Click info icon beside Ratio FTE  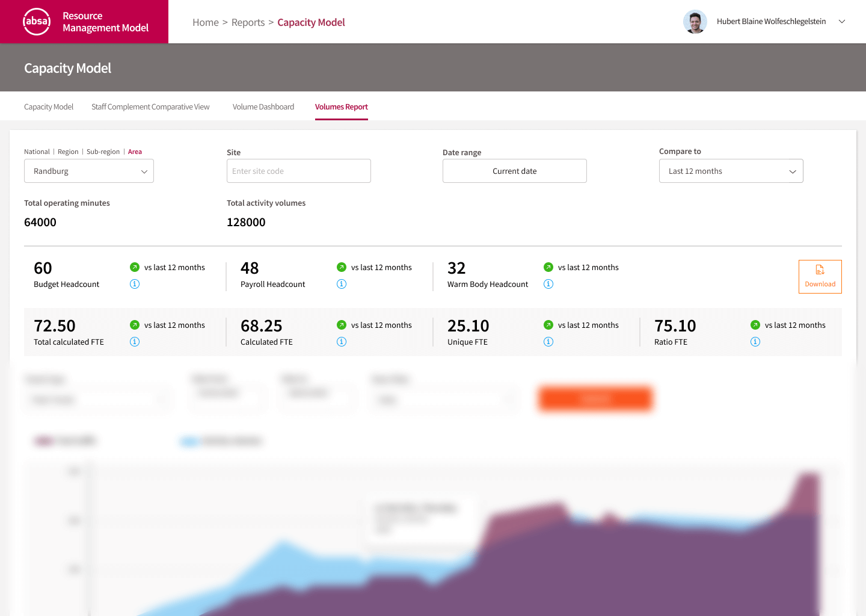(x=755, y=342)
